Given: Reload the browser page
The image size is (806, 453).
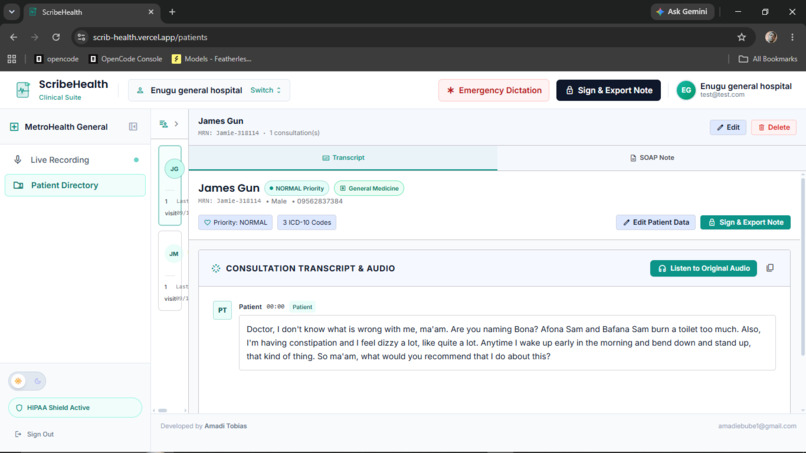Looking at the screenshot, I should (56, 37).
